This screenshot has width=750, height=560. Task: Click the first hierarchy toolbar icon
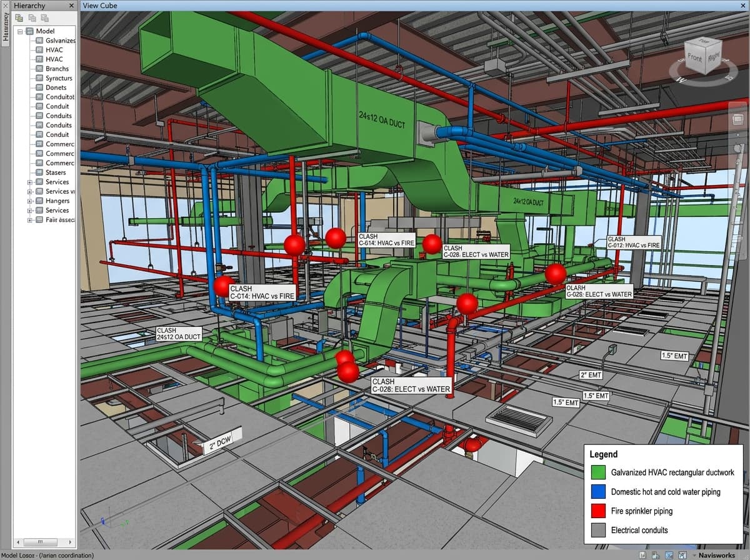click(x=19, y=18)
